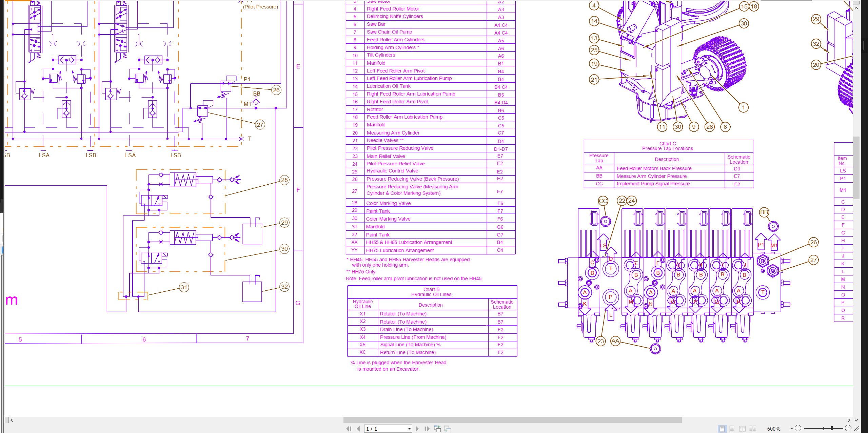868x433 pixels.
Task: Click 'Return Line (To Machine)' row
Action: point(432,352)
